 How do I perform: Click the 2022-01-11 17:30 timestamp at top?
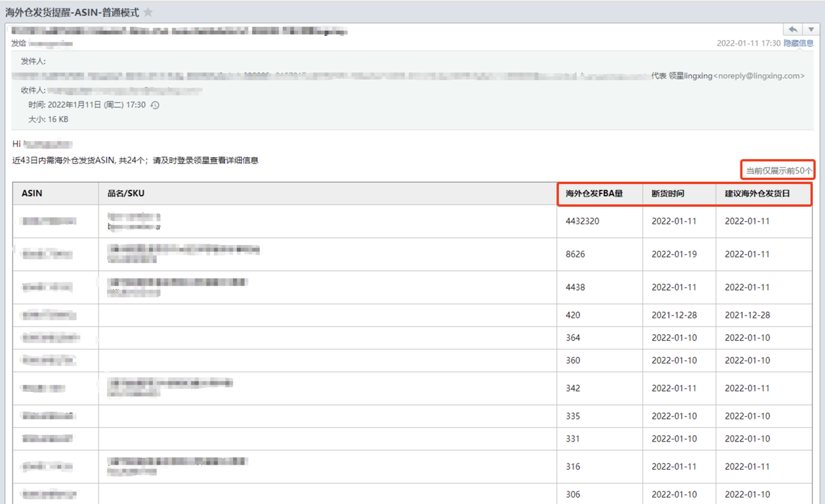click(x=749, y=43)
